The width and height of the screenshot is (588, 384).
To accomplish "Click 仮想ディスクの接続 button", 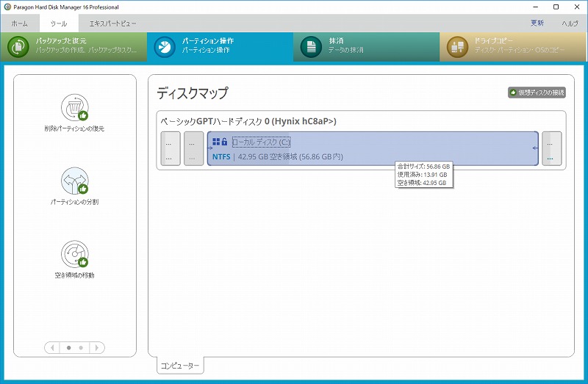I will (x=537, y=93).
